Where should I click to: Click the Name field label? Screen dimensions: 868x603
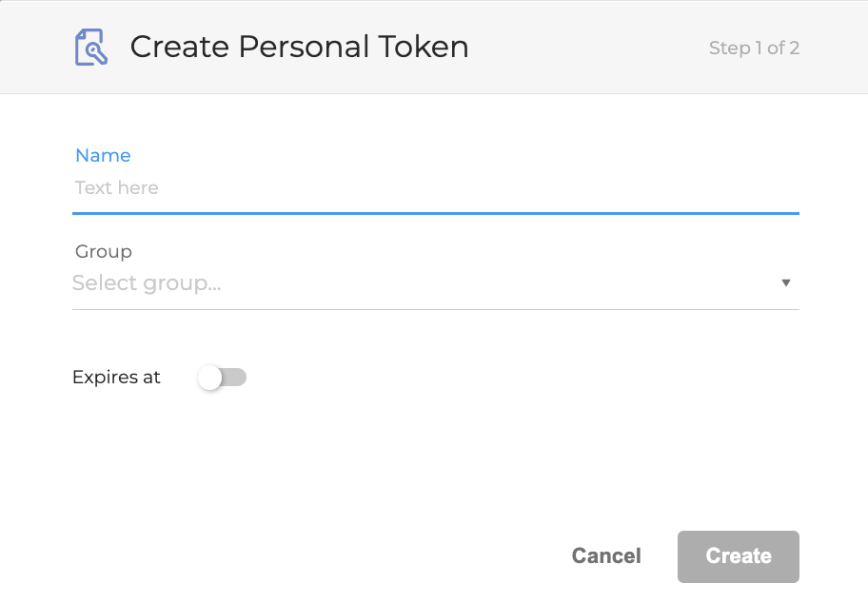click(x=103, y=155)
